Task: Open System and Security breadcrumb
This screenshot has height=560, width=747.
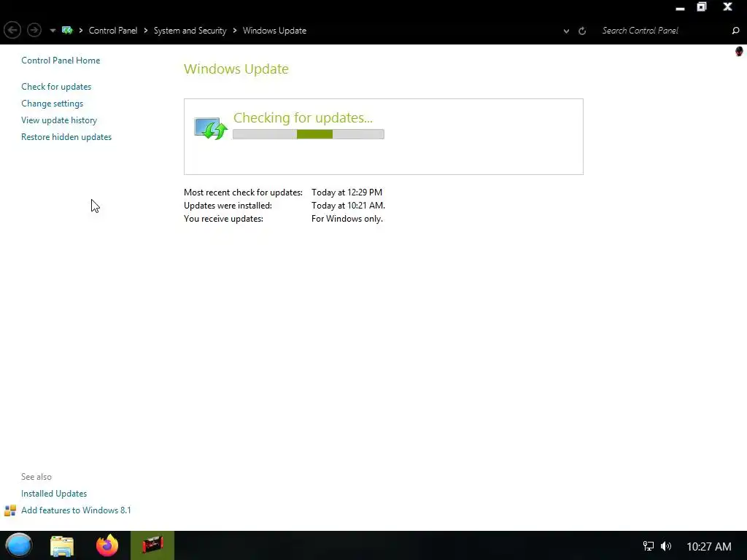Action: click(190, 31)
